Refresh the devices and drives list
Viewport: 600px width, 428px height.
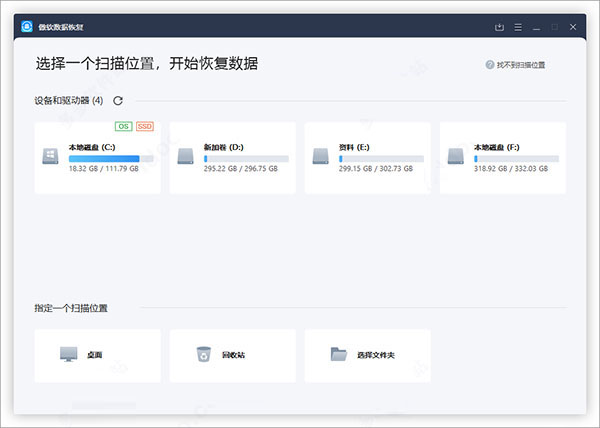coord(118,101)
